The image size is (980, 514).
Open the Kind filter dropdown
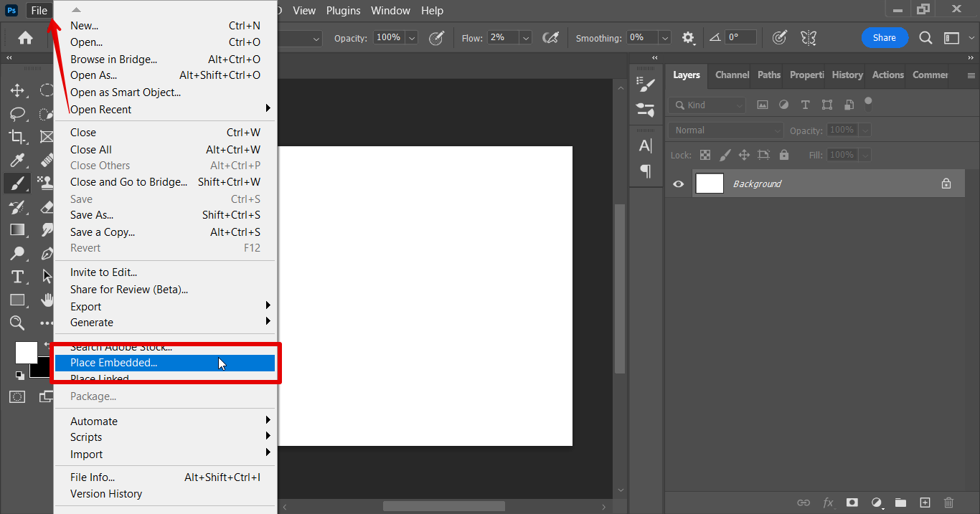tap(707, 105)
